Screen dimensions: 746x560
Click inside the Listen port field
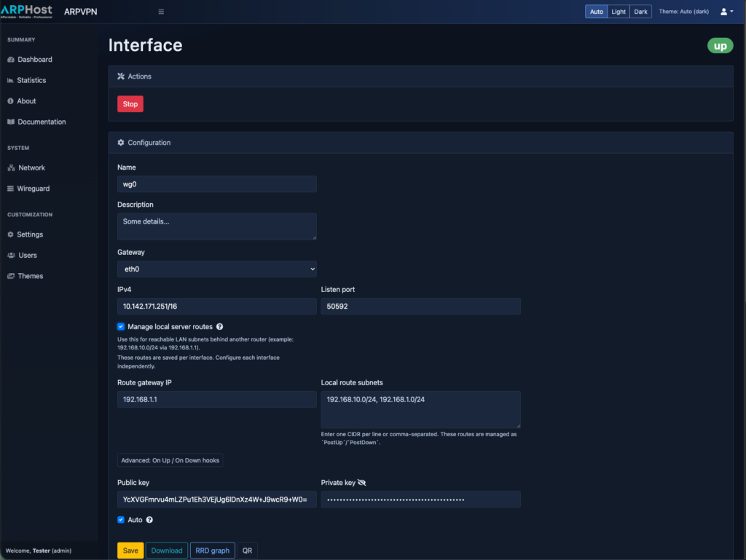pos(420,306)
